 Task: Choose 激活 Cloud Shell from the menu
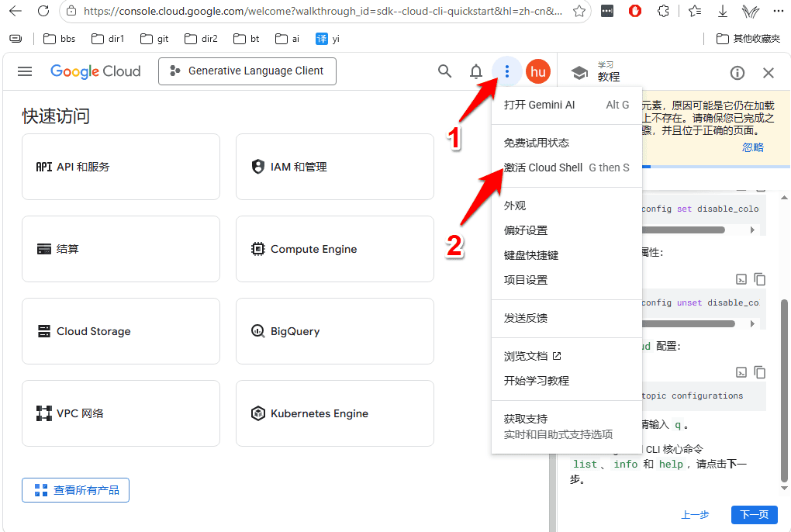[567, 168]
